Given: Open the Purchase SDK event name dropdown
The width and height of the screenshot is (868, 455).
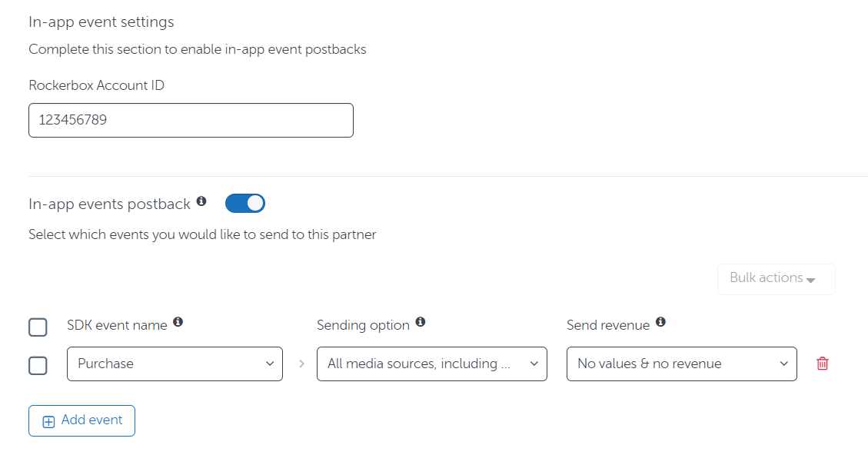Looking at the screenshot, I should pos(175,364).
